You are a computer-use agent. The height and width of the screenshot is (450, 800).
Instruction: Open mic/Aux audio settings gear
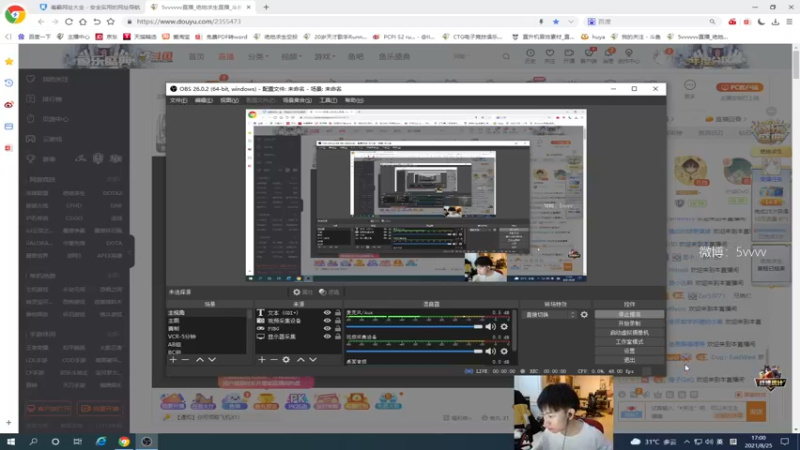coord(504,327)
